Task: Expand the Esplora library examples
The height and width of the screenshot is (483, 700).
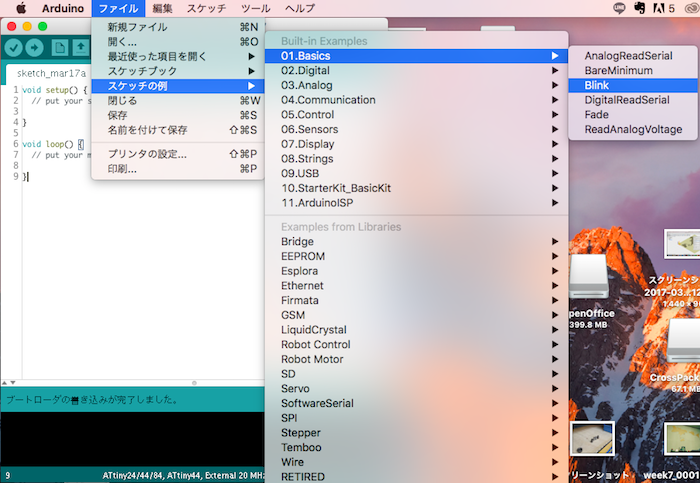Action: tap(417, 271)
